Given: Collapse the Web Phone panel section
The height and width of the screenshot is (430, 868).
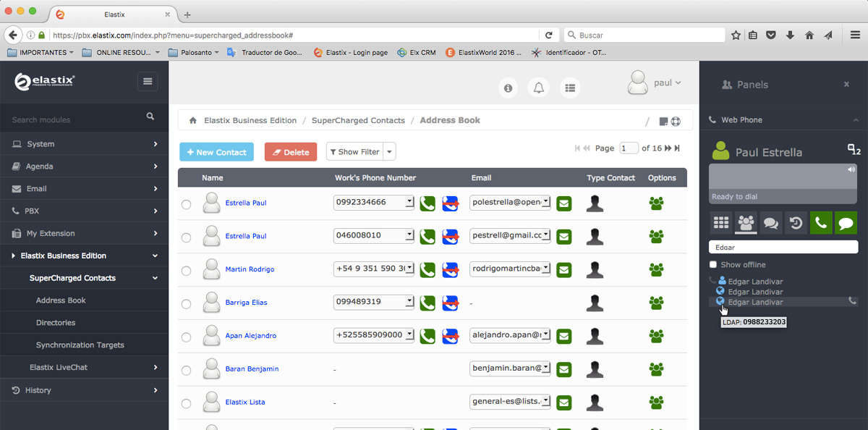Looking at the screenshot, I should [x=856, y=120].
